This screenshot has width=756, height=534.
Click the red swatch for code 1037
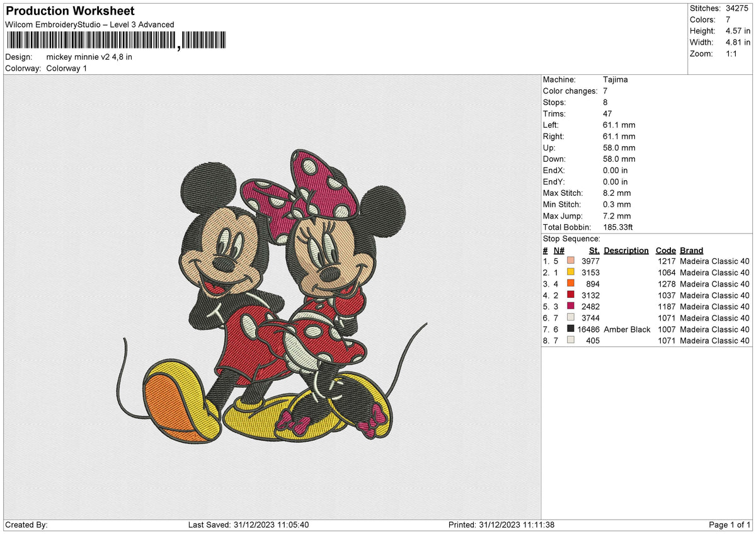(x=570, y=295)
